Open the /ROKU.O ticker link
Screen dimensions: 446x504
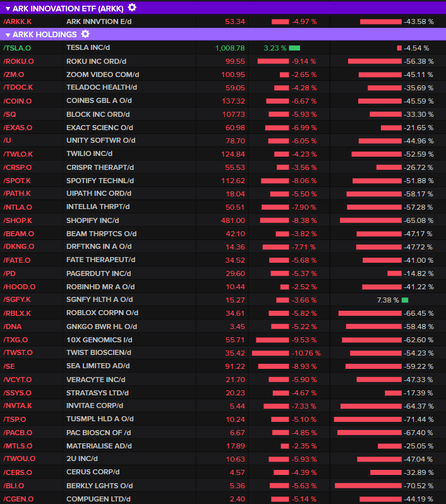point(19,61)
